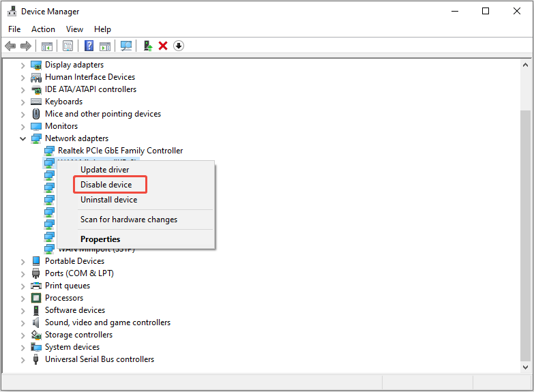
Task: Expand the Software devices node
Action: (x=23, y=311)
